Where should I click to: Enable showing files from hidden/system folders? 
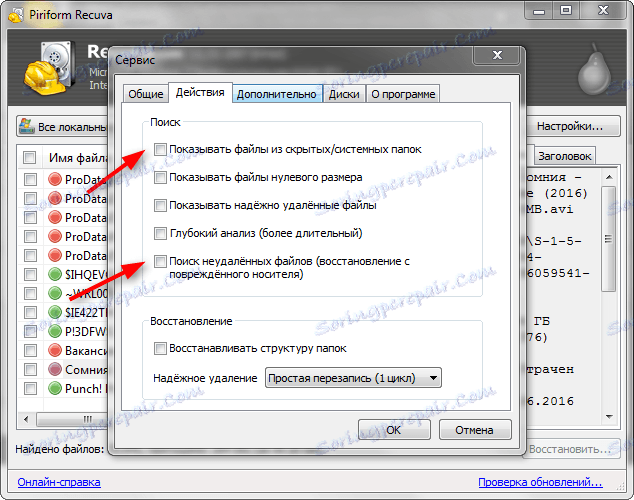160,149
